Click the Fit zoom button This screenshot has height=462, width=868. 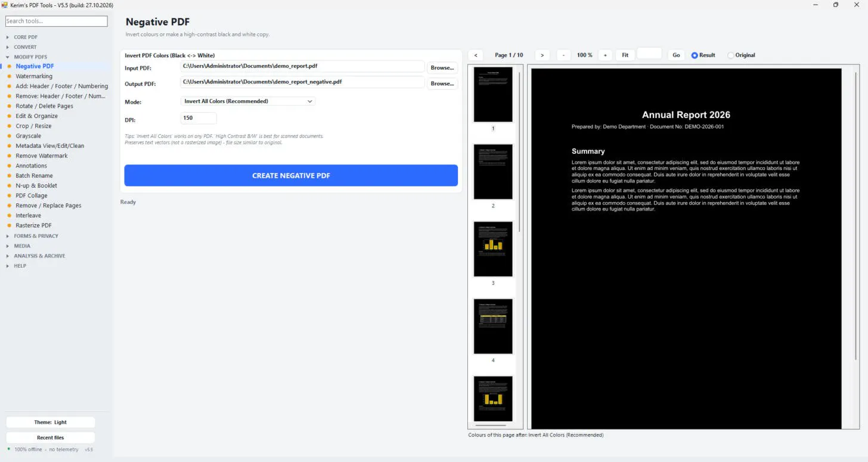[625, 55]
